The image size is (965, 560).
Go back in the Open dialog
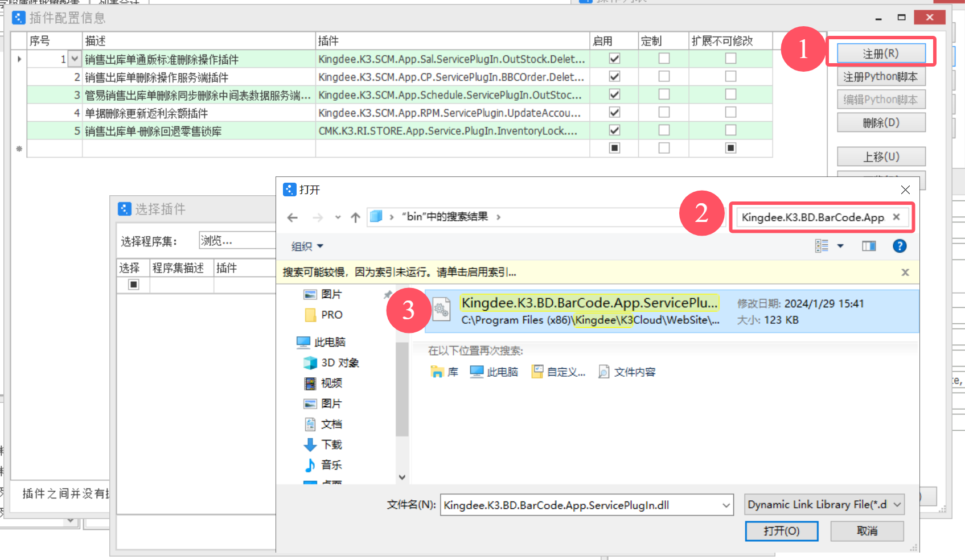(x=293, y=217)
